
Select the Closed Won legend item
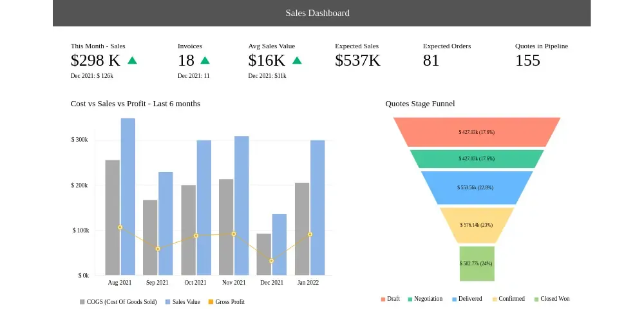pos(552,299)
